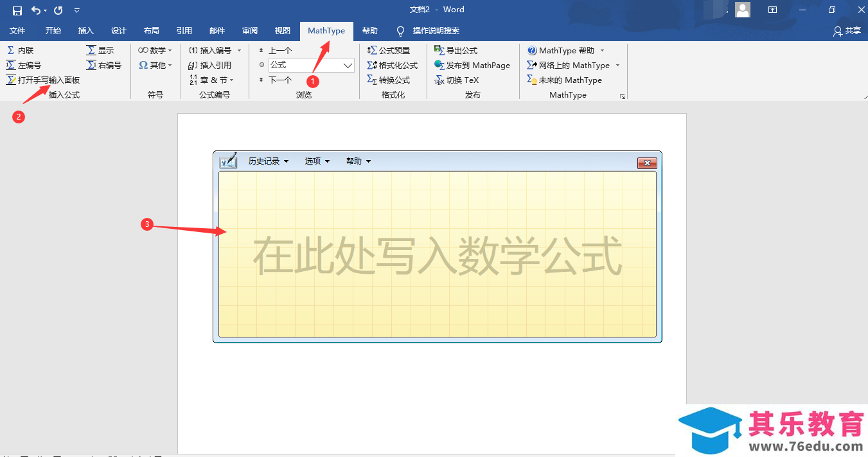Open 历史记录 menu in handwriting panel
The height and width of the screenshot is (457, 868).
[269, 161]
